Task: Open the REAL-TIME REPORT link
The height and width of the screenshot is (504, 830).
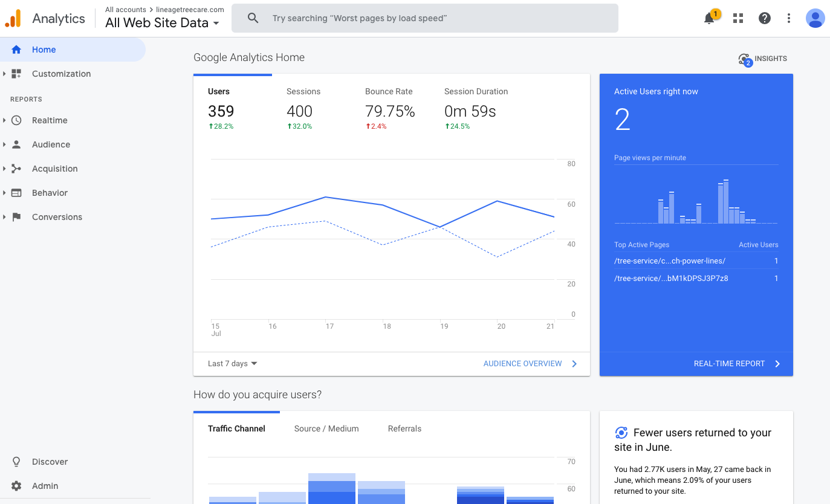Action: click(x=729, y=364)
